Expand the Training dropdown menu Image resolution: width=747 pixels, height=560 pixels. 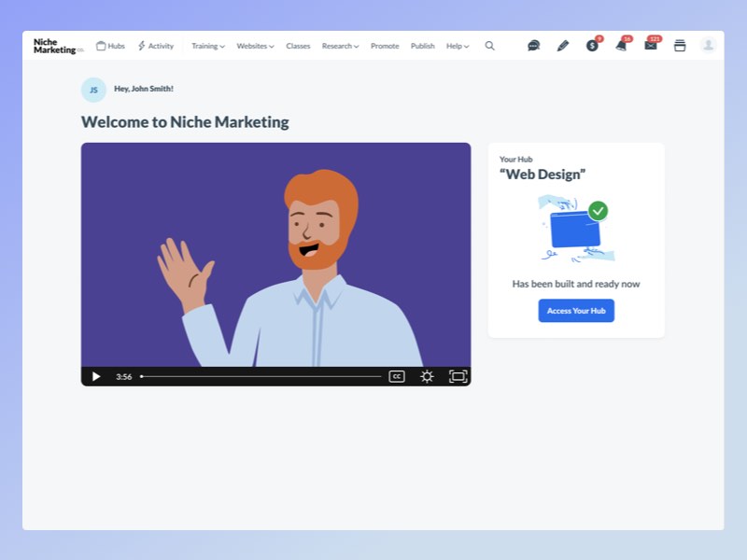[208, 46]
